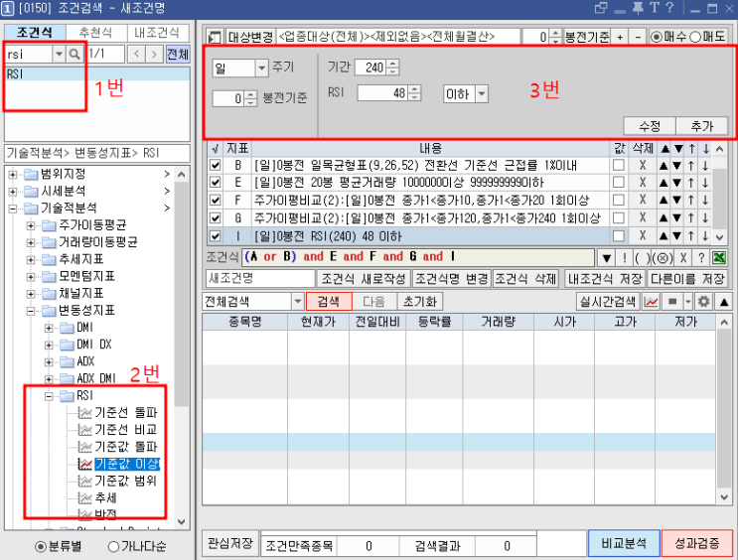The width and height of the screenshot is (738, 560).
Task: Select the 기준값 범위 indicator item
Action: tap(126, 481)
